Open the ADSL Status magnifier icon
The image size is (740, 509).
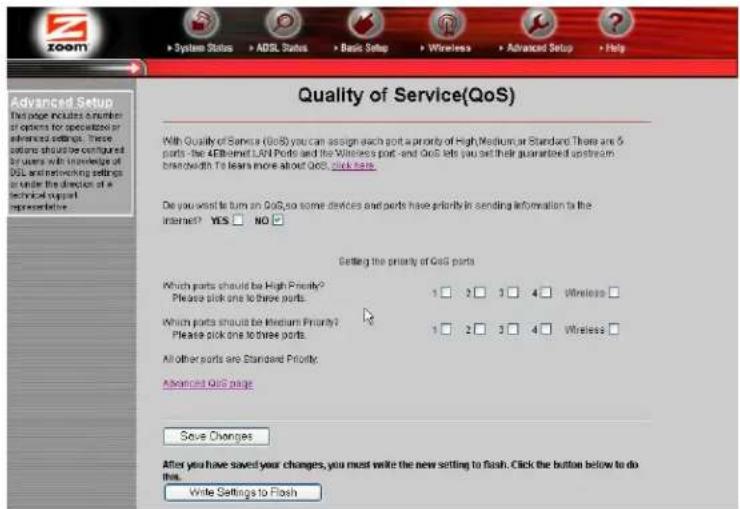click(283, 22)
